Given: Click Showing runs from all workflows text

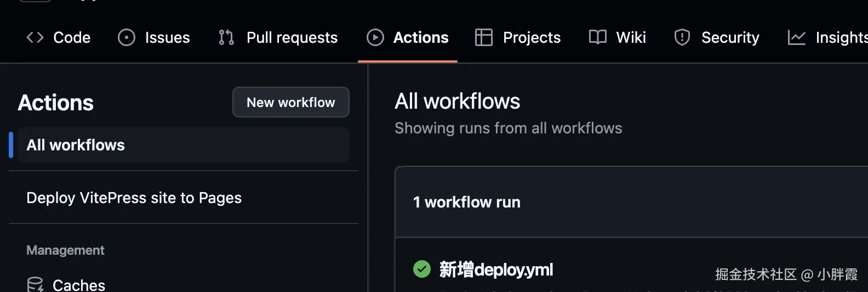Looking at the screenshot, I should click(509, 128).
